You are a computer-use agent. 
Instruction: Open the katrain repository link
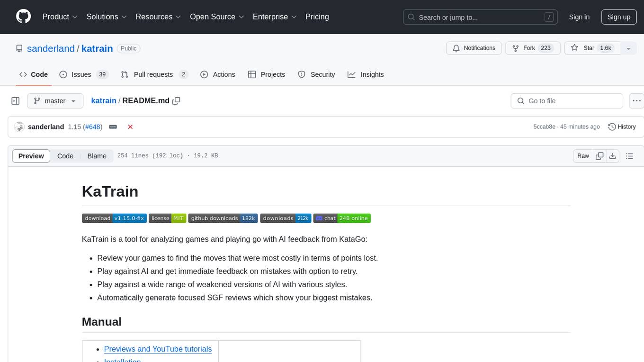point(97,48)
